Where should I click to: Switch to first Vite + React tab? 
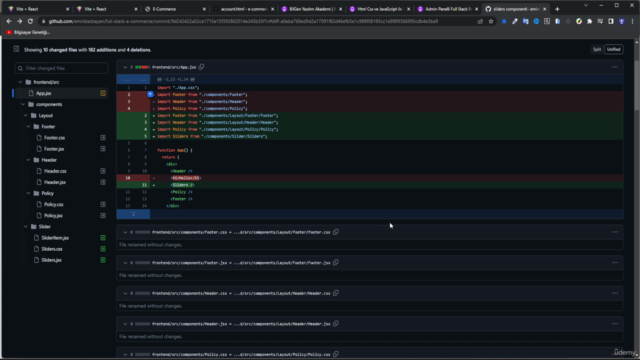[38, 9]
